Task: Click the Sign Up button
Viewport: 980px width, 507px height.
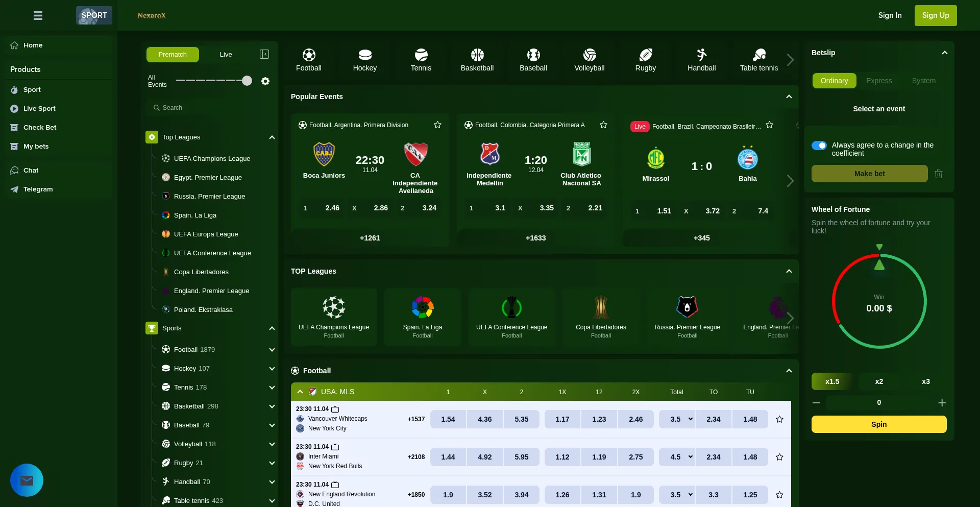Action: point(936,15)
